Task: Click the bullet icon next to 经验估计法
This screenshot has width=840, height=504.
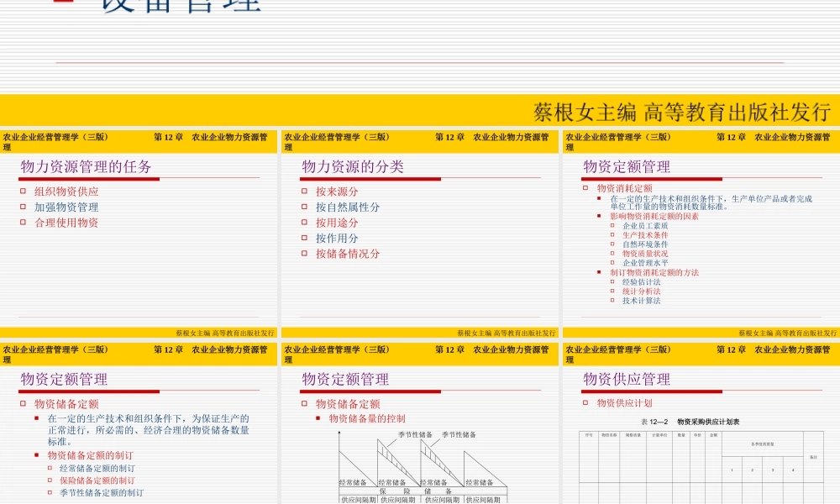Action: click(612, 283)
